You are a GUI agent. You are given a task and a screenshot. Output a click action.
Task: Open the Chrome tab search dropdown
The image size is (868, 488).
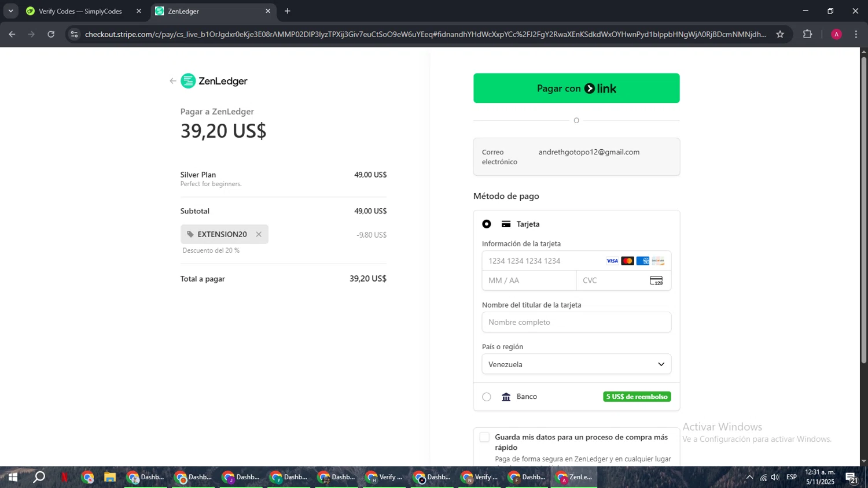click(x=10, y=11)
